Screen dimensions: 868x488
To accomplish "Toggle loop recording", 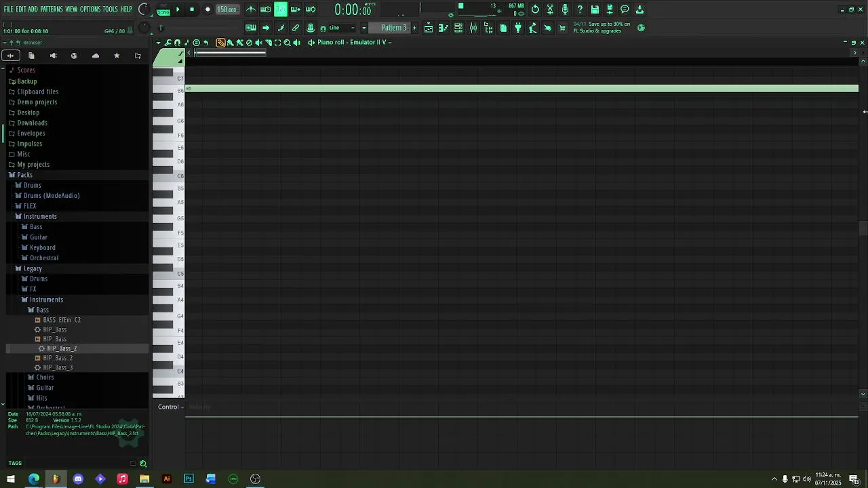I will tap(311, 9).
